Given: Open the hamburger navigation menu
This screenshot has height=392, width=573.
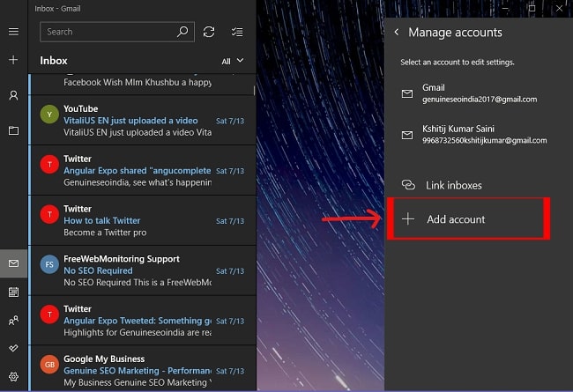Looking at the screenshot, I should 13,32.
